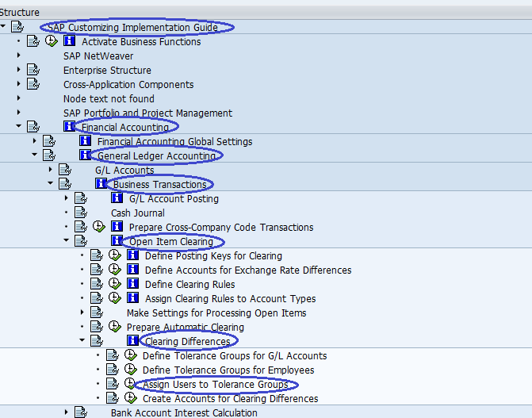Open info icon for Financial Accounting

[x=68, y=126]
